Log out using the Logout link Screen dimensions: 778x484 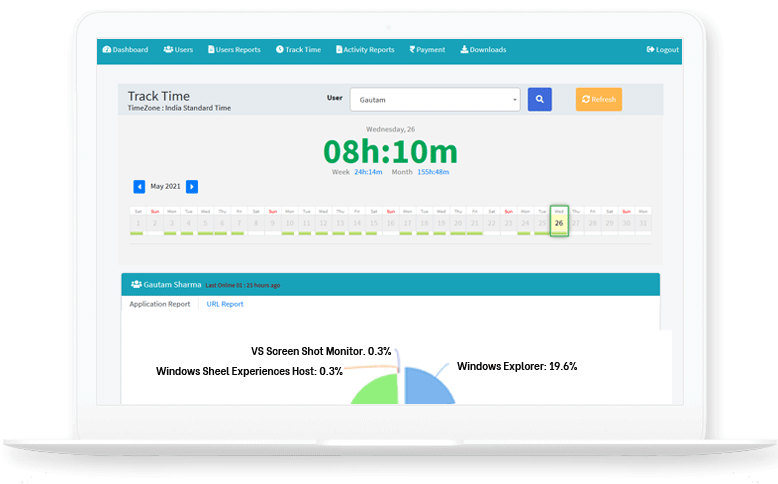(x=663, y=50)
